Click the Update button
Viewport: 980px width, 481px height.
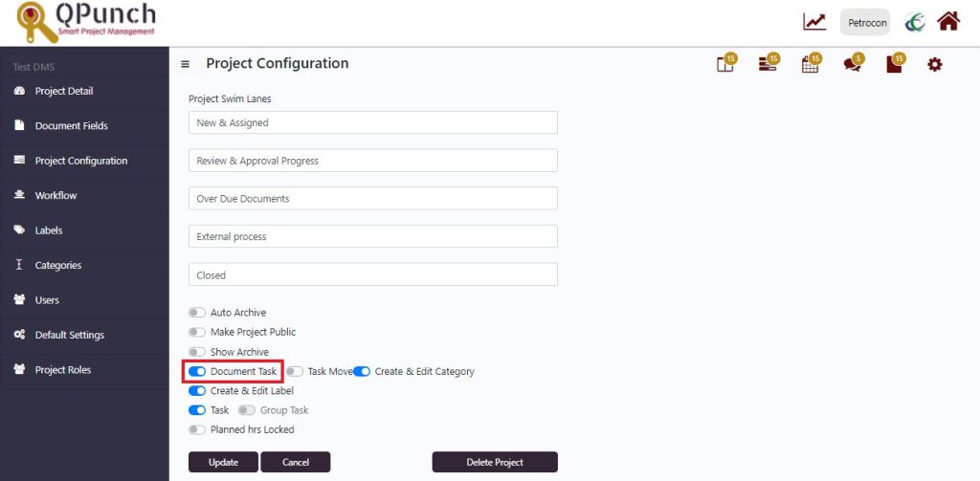tap(223, 462)
